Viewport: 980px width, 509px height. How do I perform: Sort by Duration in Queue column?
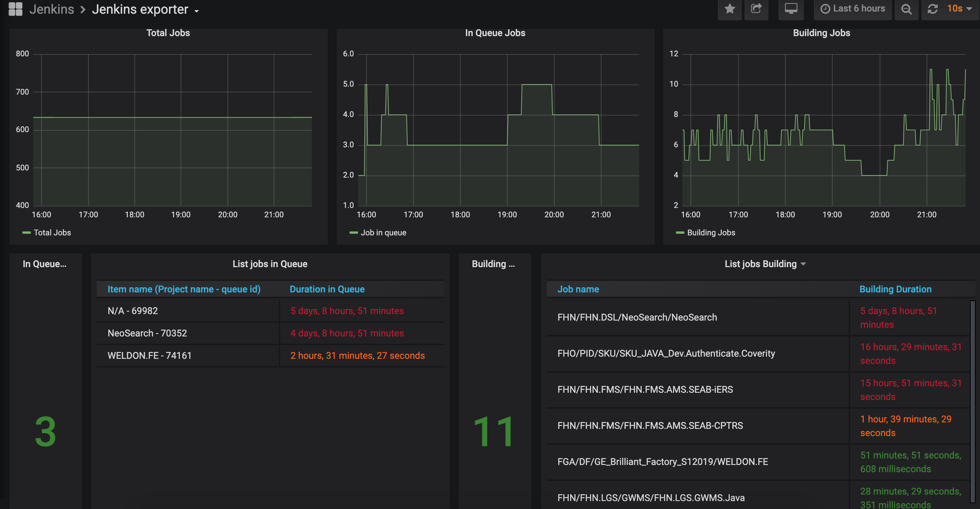tap(327, 289)
